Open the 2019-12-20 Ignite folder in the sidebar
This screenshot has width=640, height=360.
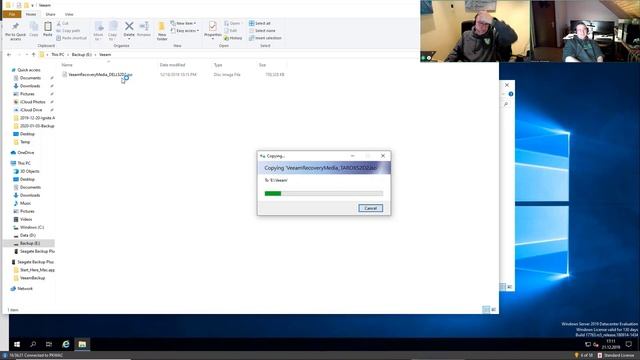(37, 118)
